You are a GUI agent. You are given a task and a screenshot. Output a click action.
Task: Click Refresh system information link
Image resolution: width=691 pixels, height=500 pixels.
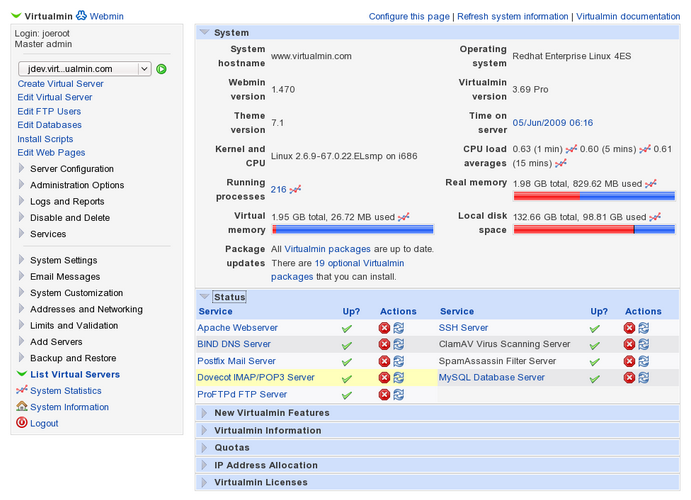point(513,17)
